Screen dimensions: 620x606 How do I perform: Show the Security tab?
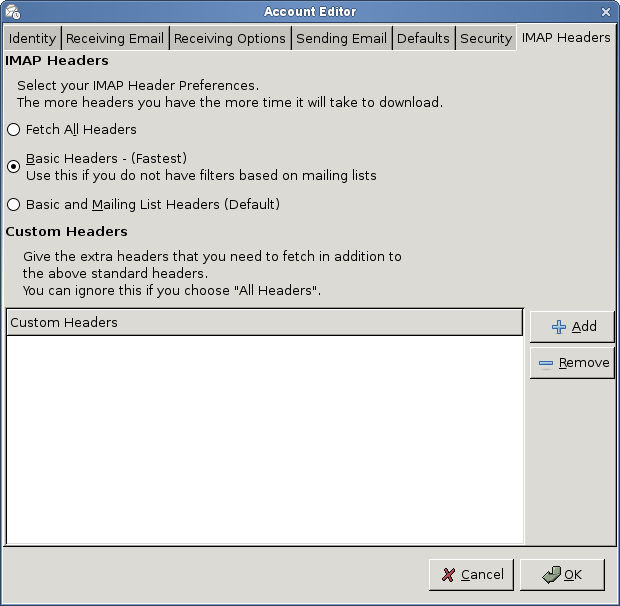[x=485, y=38]
